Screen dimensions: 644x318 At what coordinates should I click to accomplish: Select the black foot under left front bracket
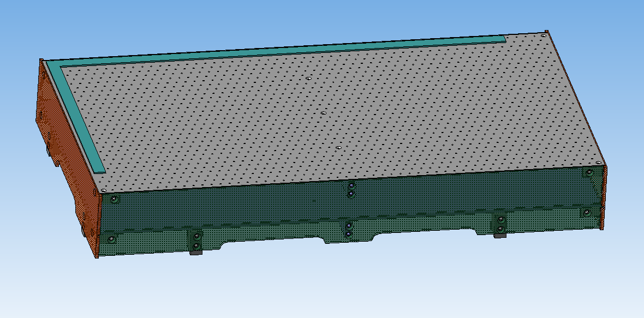pos(196,253)
